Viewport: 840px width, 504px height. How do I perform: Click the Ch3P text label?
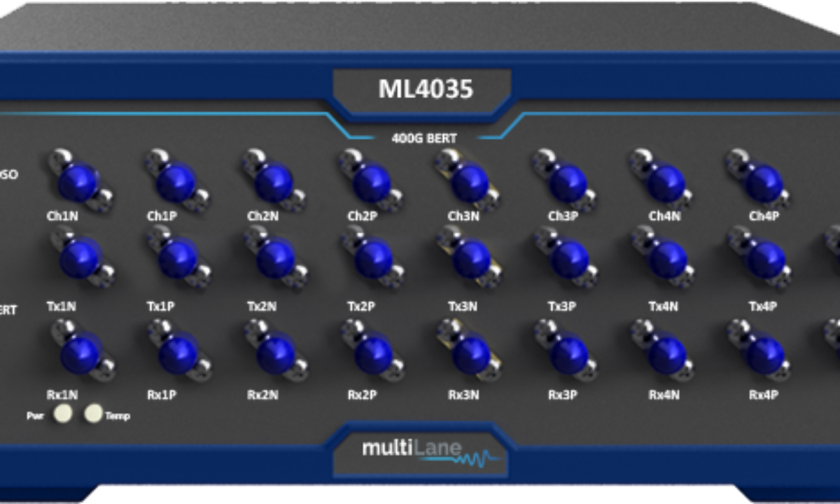[x=563, y=216]
